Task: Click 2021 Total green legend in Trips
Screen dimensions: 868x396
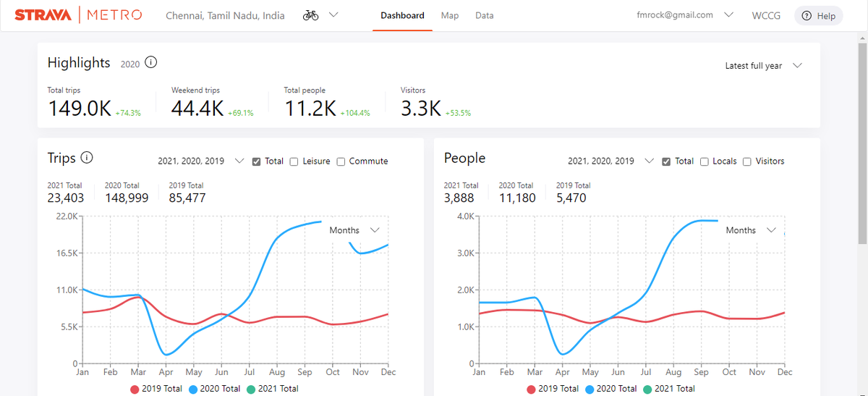Action: point(272,389)
